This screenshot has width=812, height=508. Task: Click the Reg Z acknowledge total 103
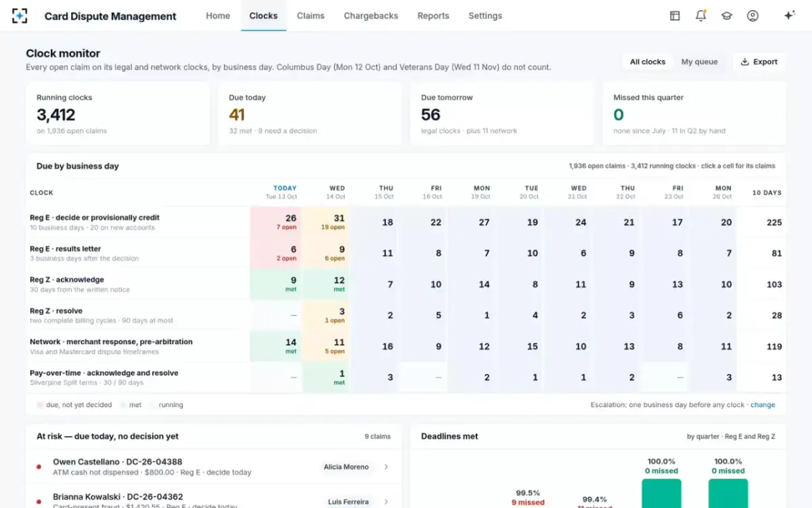point(774,284)
